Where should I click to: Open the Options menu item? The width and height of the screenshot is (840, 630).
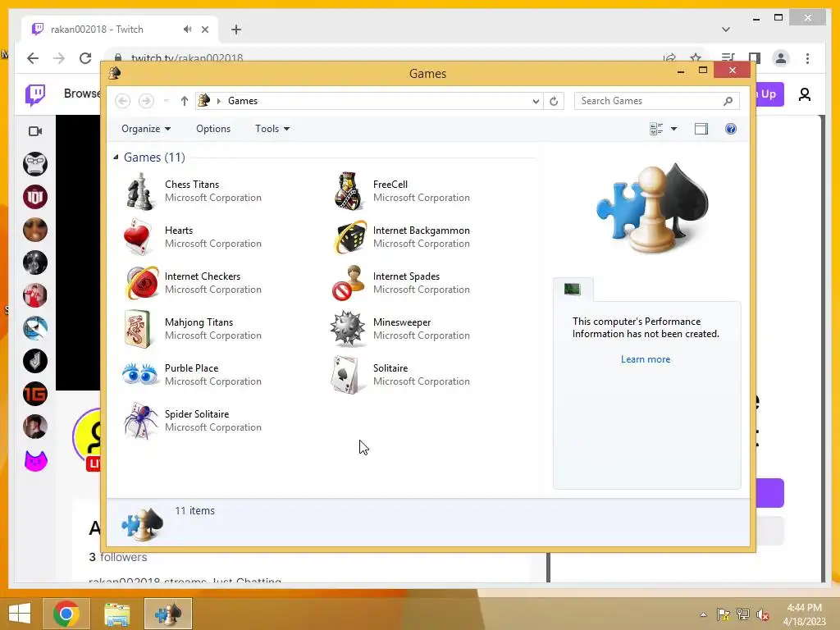click(213, 129)
